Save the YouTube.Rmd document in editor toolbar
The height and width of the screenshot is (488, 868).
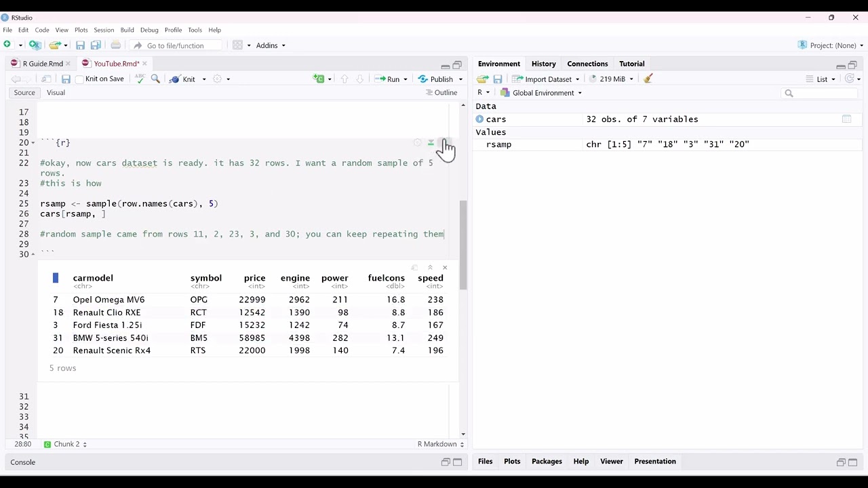tap(66, 79)
